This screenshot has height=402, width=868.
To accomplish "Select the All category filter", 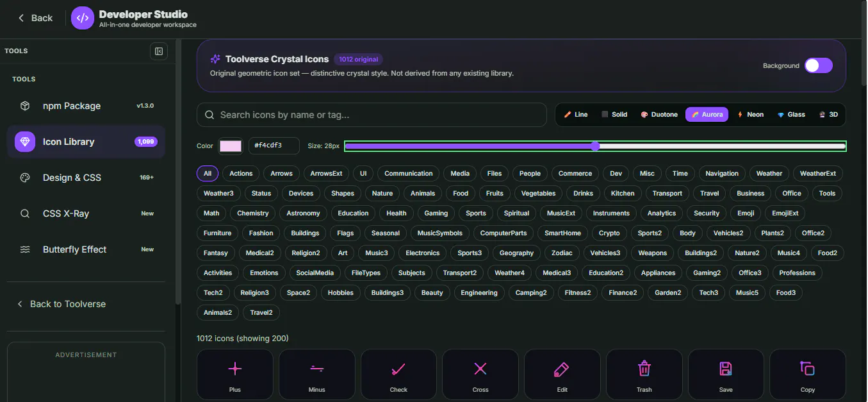I will pos(208,173).
